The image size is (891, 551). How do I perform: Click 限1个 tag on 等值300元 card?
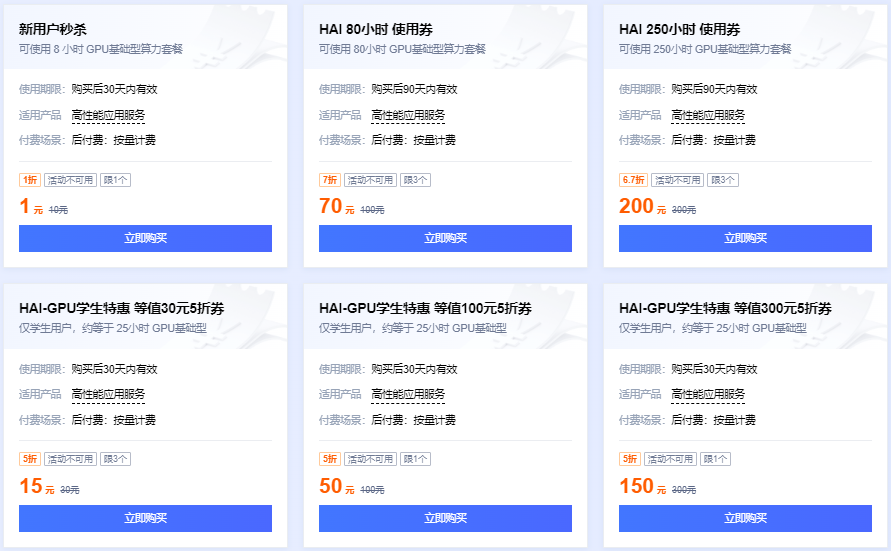(x=715, y=459)
